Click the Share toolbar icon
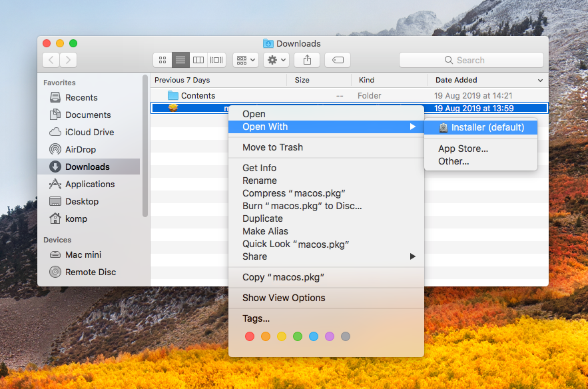The height and width of the screenshot is (389, 588). pyautogui.click(x=307, y=60)
